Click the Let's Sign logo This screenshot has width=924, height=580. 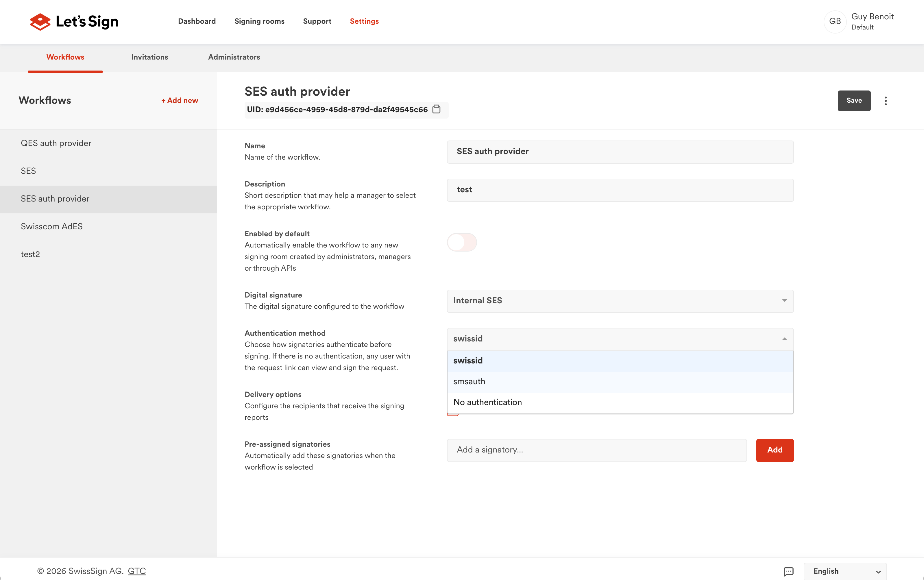coord(74,22)
